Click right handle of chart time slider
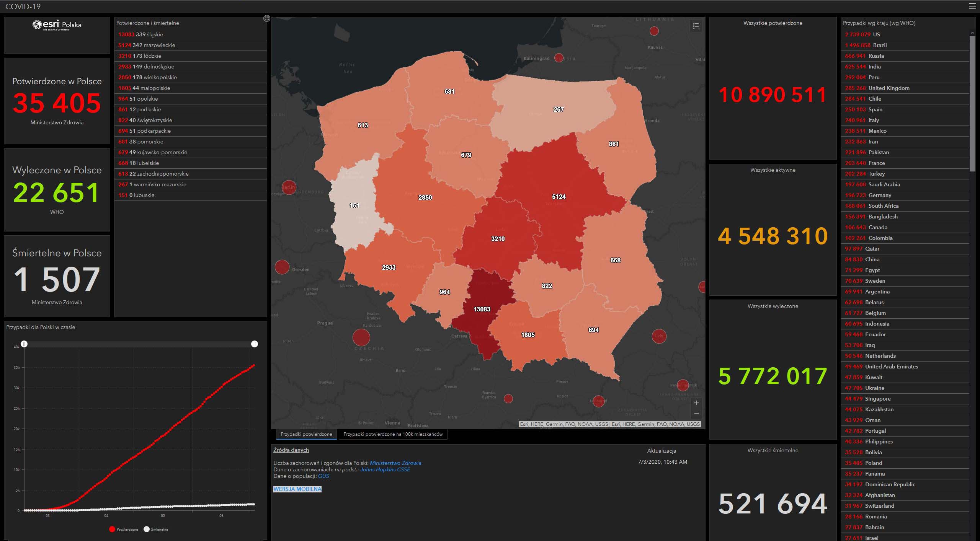The height and width of the screenshot is (541, 980). click(255, 344)
